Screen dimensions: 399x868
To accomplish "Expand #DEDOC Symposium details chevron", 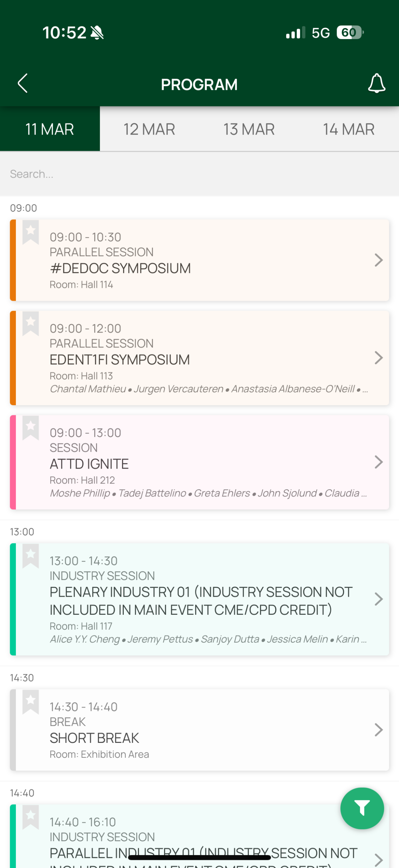I will tap(378, 260).
